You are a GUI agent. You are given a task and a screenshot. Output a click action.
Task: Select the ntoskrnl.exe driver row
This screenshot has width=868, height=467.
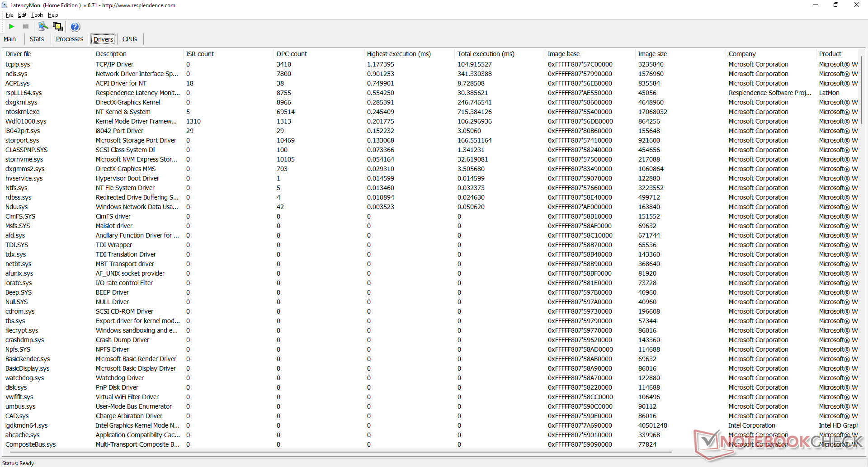tap(23, 112)
